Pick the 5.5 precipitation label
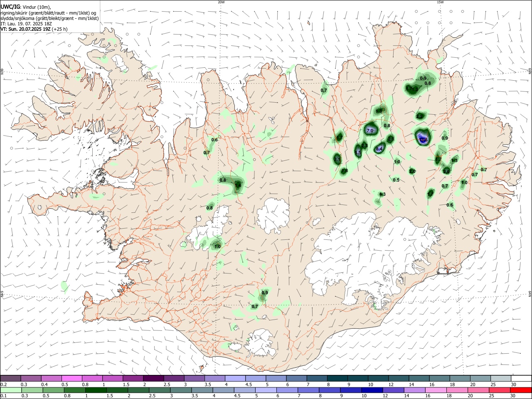 tap(358, 153)
